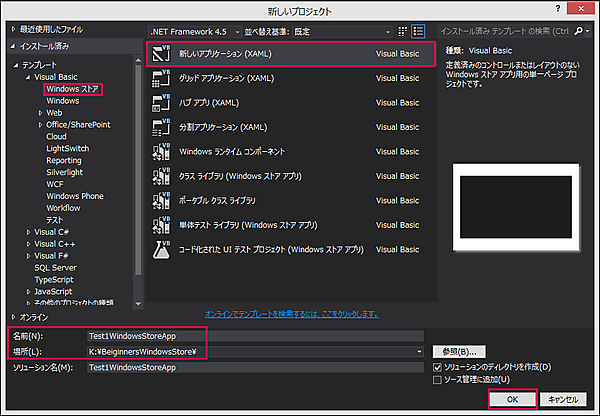Select Windows Phone in the template tree

coord(74,196)
